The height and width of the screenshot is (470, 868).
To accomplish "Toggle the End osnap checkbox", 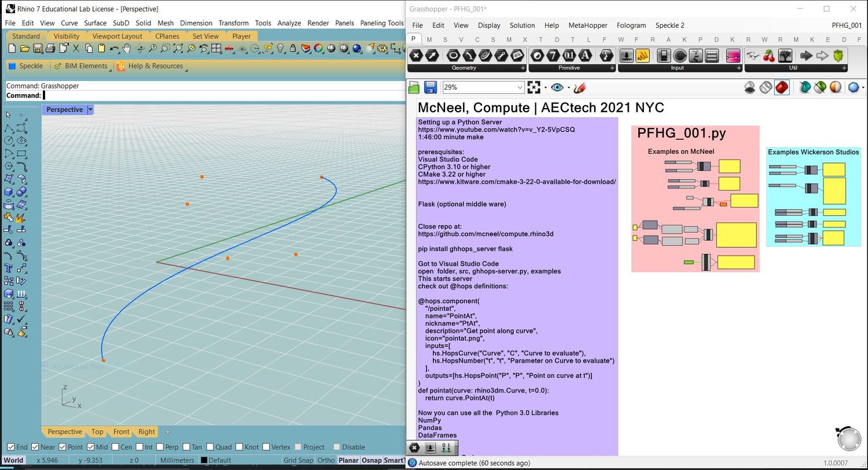I will click(10, 447).
